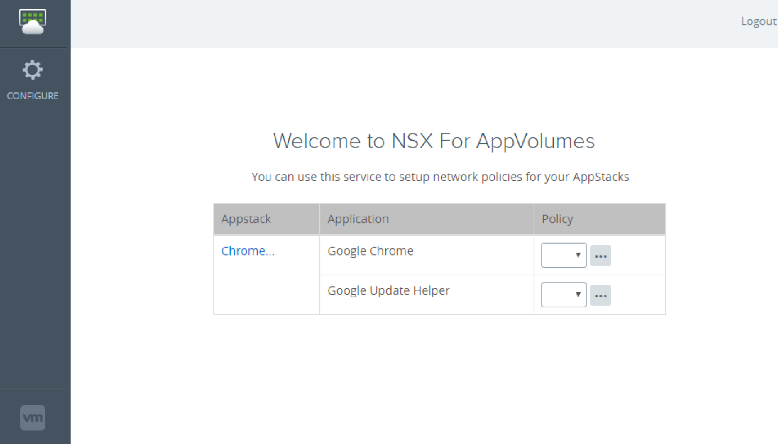Log out using the Logout link

[x=759, y=21]
